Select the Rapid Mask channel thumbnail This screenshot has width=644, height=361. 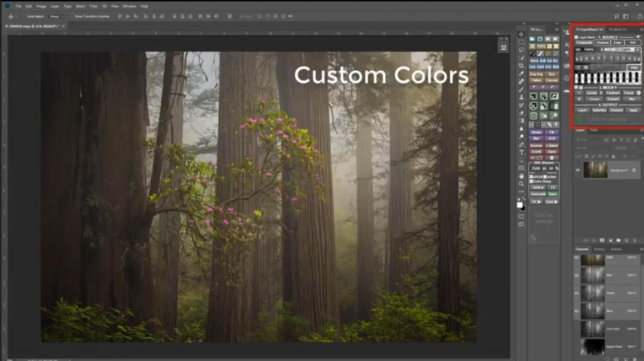tap(592, 346)
